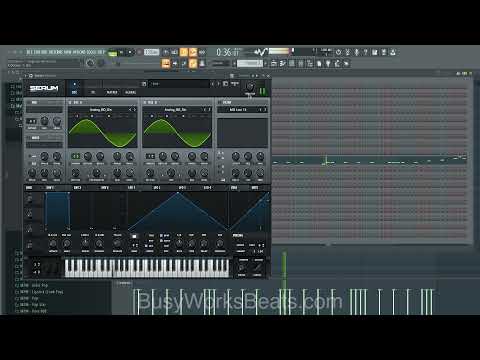This screenshot has width=480, height=360.
Task: Toggle NOISE oscillator enable switch
Action: (x=28, y=138)
